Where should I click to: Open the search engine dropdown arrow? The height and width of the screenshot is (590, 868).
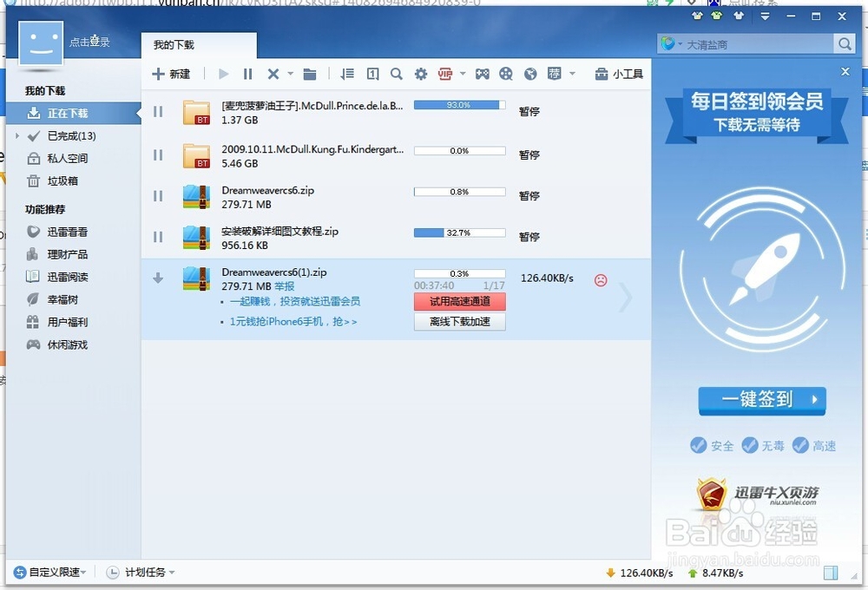680,44
